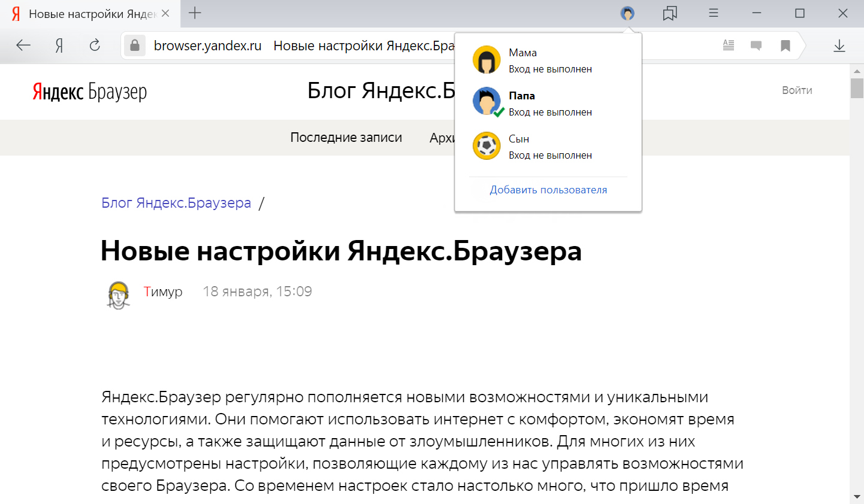864x504 pixels.
Task: Open the downloads arrow
Action: [x=839, y=45]
